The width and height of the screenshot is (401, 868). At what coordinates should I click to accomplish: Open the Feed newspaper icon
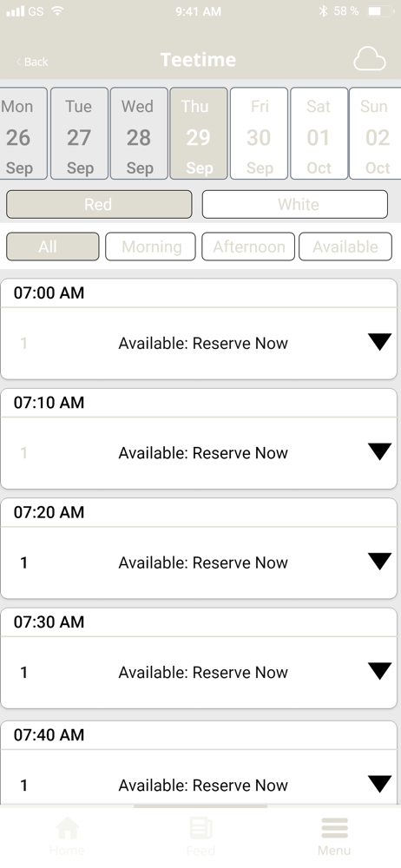click(200, 829)
